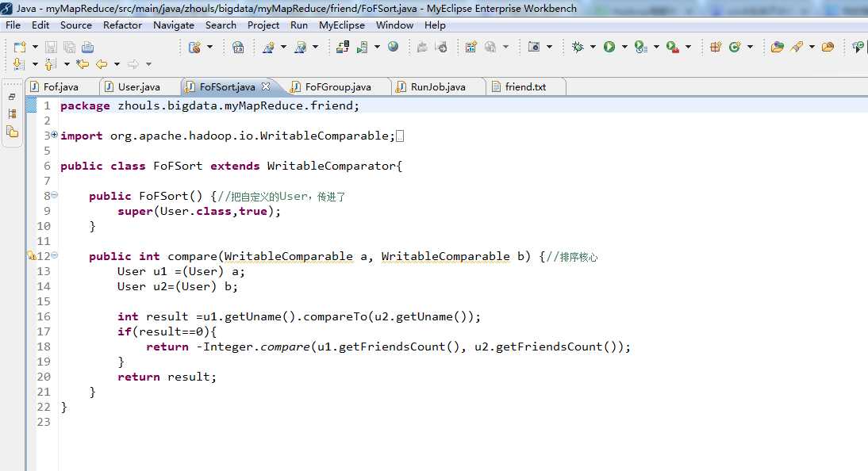Open the Source menu
This screenshot has width=868, height=471.
pos(76,25)
